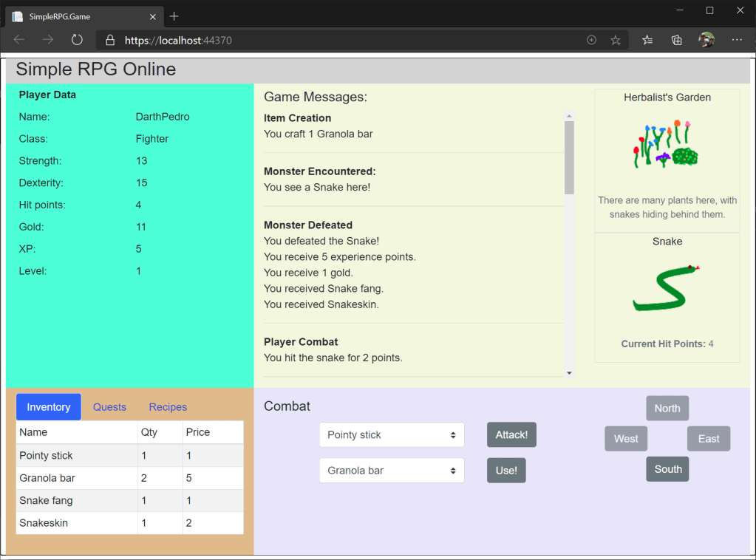Switch to the Quests tab

[x=109, y=407]
